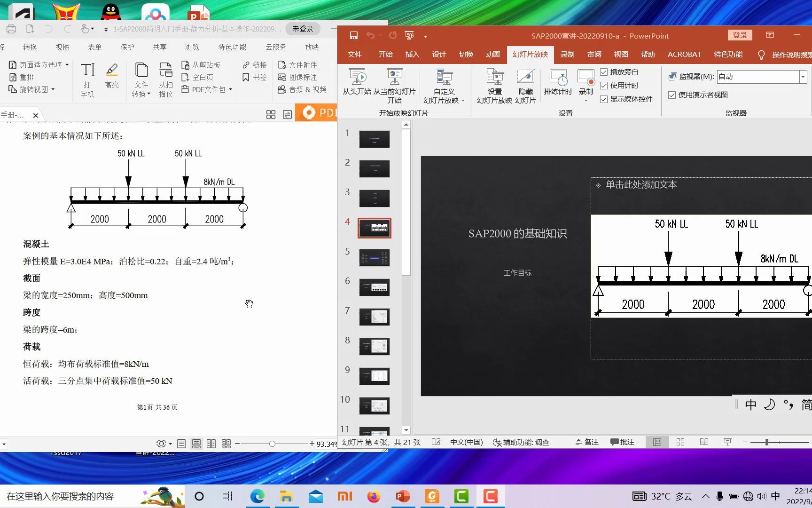Toggle Show Media Controls (显示媒体控件) checkbox
This screenshot has width=812, height=508.
[x=604, y=99]
